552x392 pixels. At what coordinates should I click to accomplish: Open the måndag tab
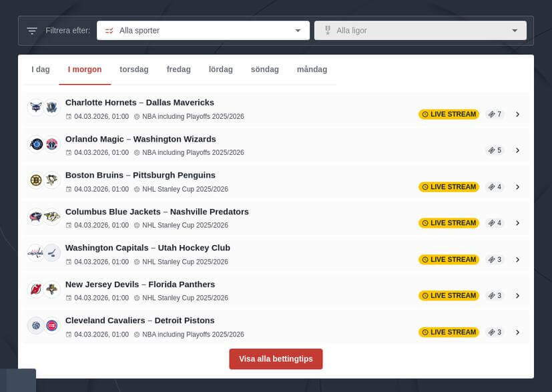click(x=312, y=69)
